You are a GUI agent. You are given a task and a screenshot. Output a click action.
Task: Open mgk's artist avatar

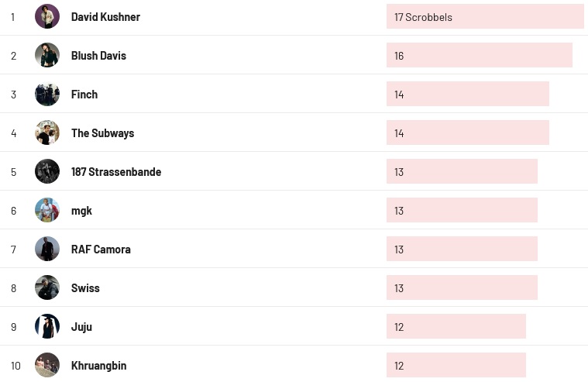47,210
